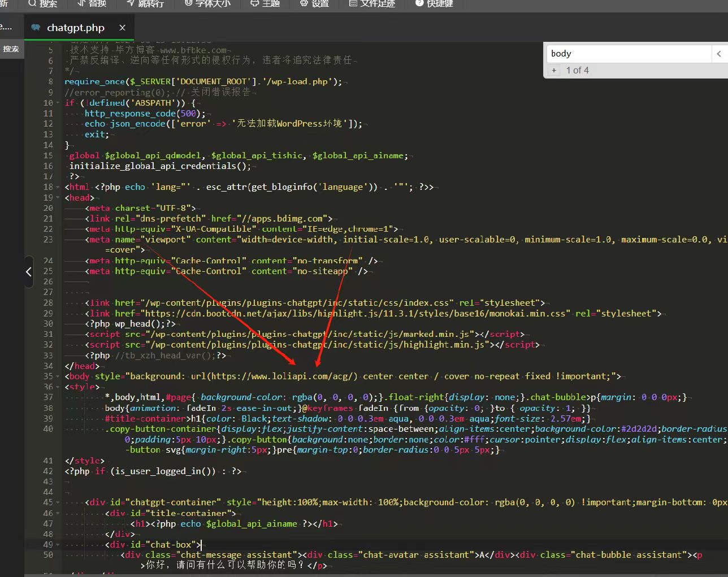Image resolution: width=728 pixels, height=577 pixels.
Task: Fold the code block at line 10
Action: coord(58,103)
